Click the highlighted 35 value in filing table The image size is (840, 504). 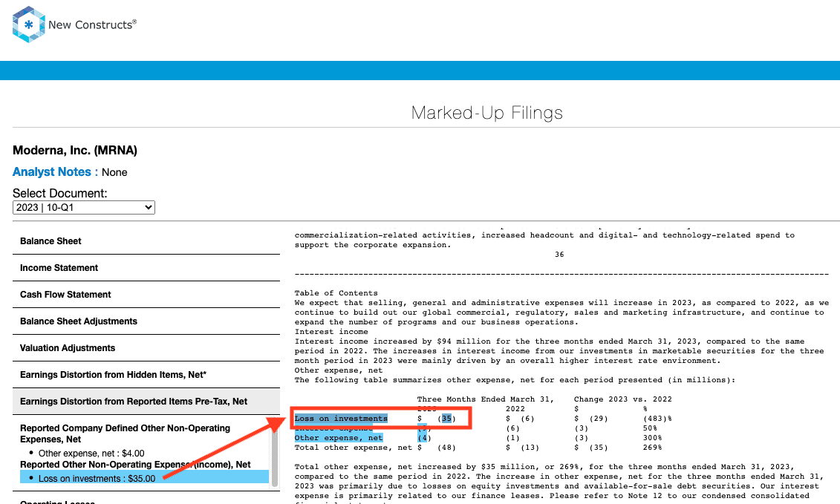[x=446, y=419]
